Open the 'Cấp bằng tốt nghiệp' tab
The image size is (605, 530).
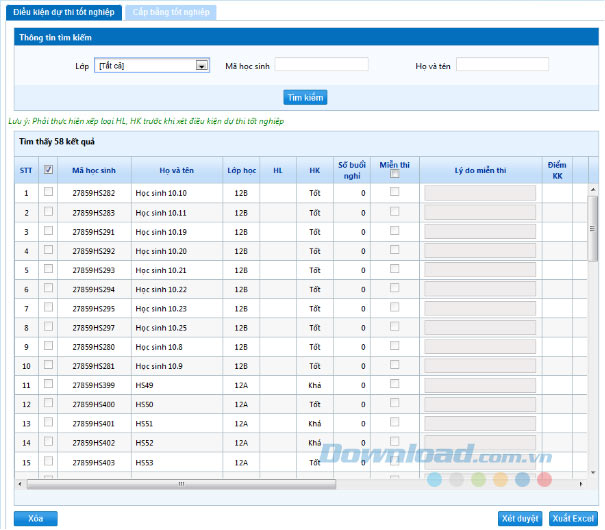click(173, 12)
